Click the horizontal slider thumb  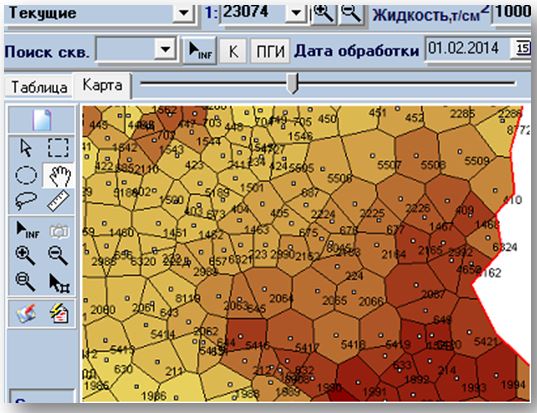[293, 83]
